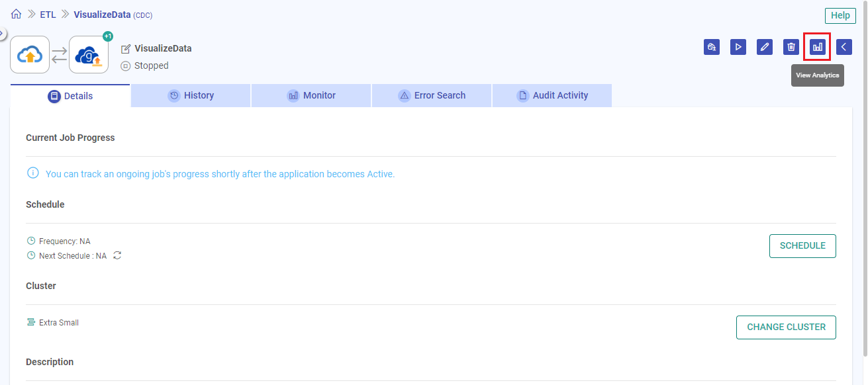Show additional destinations via +1 badge
The image size is (868, 385).
coord(107,36)
